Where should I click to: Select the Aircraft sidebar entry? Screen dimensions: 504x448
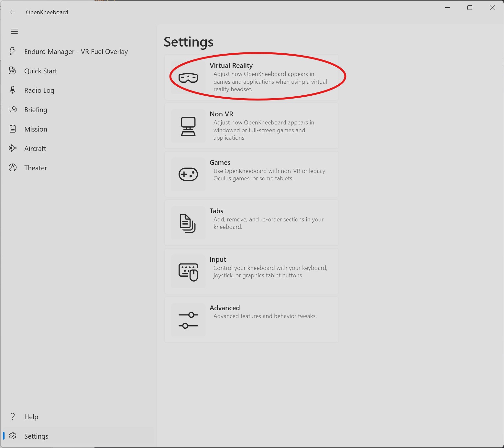pos(78,148)
